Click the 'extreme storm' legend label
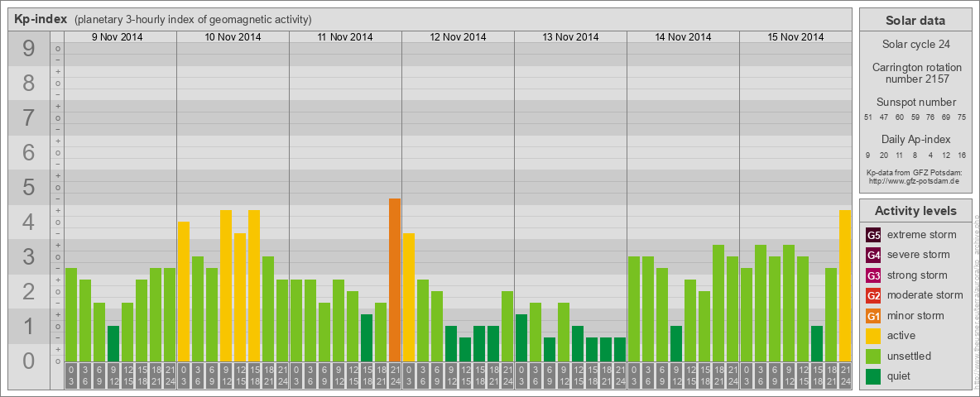The image size is (980, 397). tap(922, 235)
